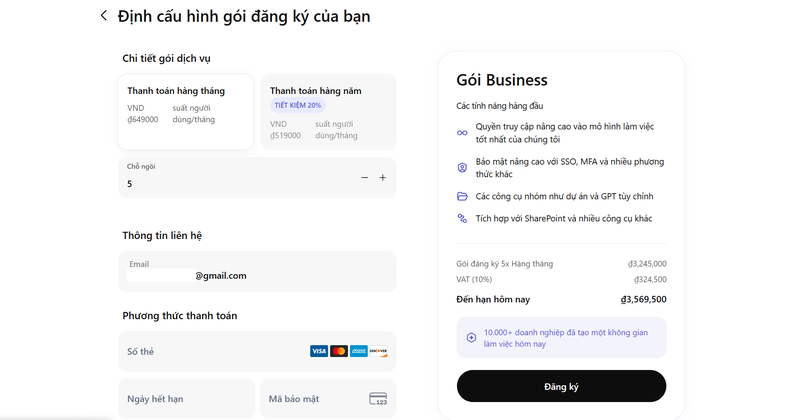The image size is (800, 420).
Task: Click 'Chi tiết gói dịch vụ' heading
Action: click(x=166, y=58)
